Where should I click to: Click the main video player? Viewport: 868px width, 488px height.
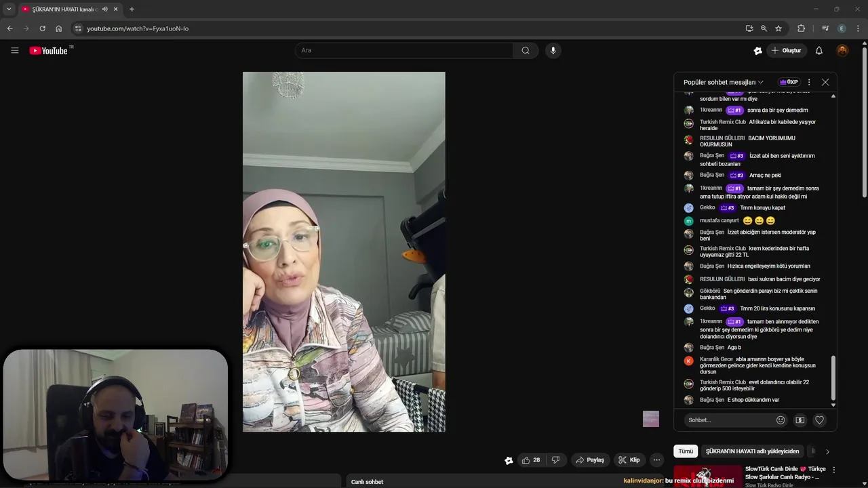click(344, 251)
